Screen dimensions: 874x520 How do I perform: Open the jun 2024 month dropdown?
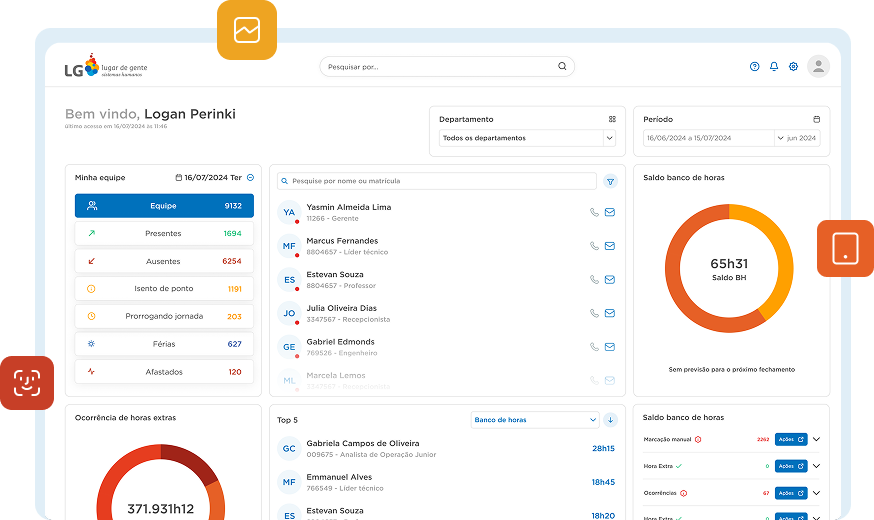[x=798, y=138]
